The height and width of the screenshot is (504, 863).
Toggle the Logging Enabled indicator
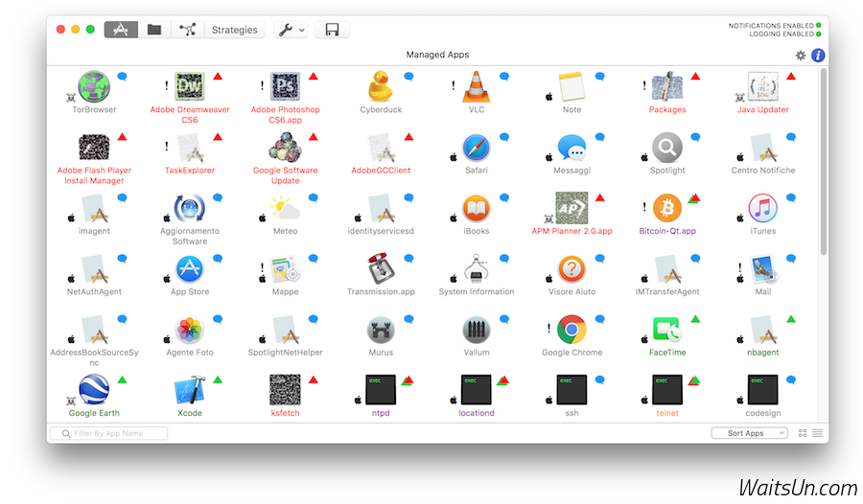tap(819, 34)
